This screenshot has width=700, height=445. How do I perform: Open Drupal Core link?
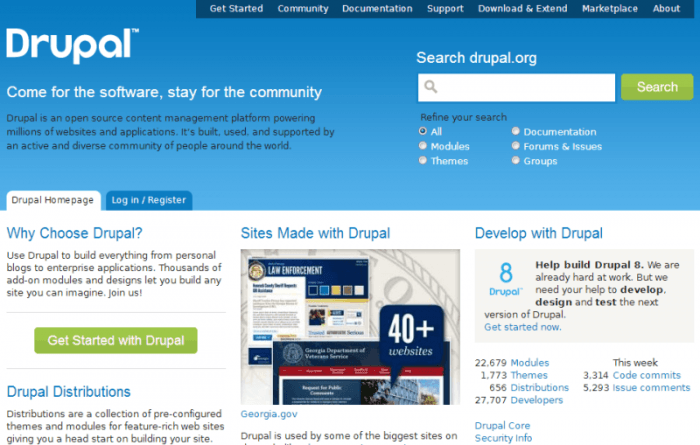[x=502, y=426]
